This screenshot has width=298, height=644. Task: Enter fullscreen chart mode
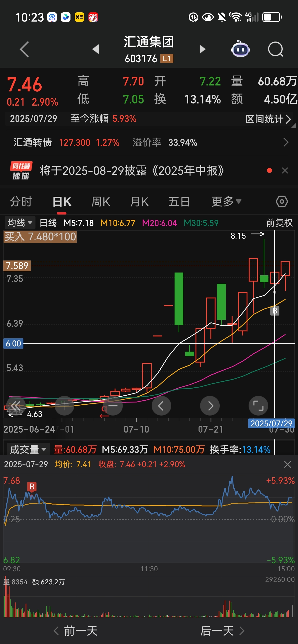(258, 406)
